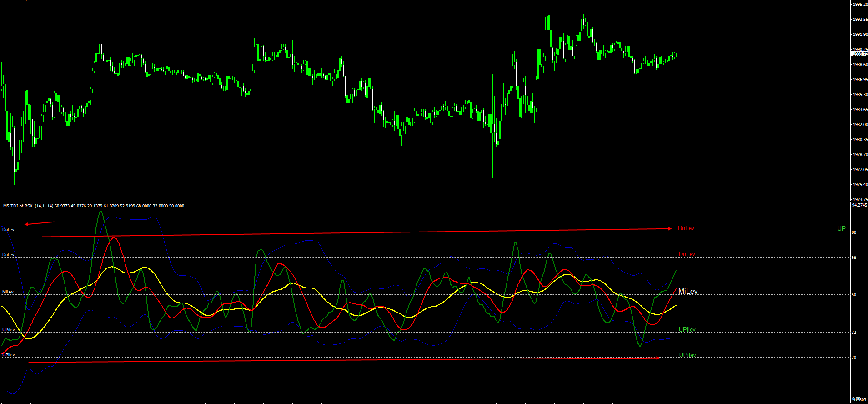Click the 1977.05 price on the price axis

pos(860,170)
